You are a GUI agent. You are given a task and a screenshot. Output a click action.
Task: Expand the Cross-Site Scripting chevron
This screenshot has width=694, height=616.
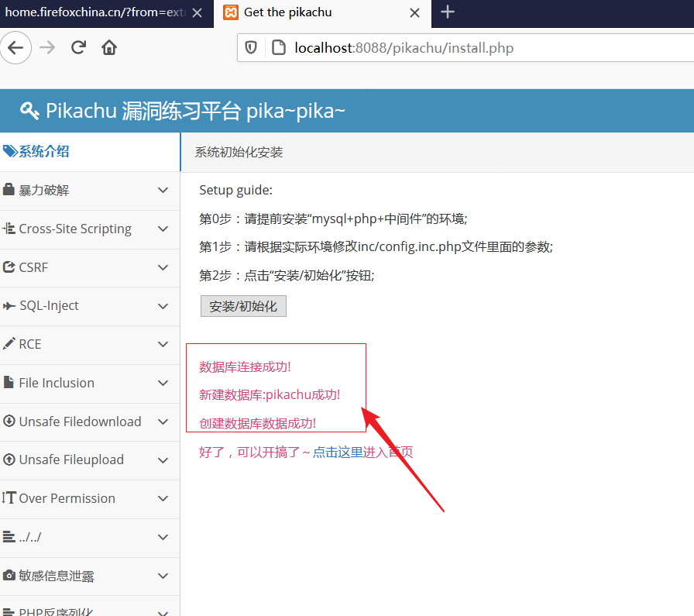163,229
